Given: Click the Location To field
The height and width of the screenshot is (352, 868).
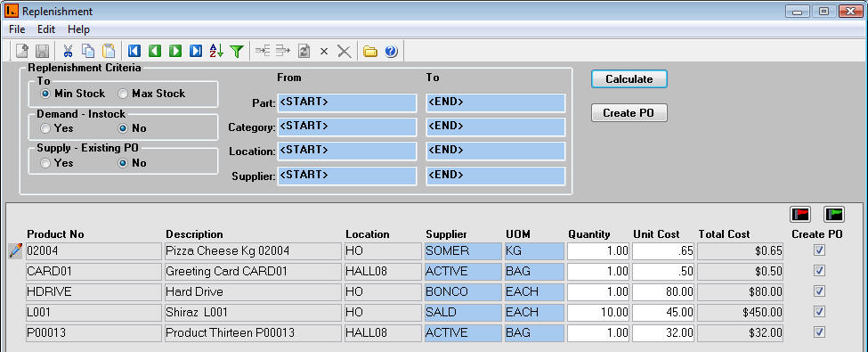Looking at the screenshot, I should pos(496,151).
